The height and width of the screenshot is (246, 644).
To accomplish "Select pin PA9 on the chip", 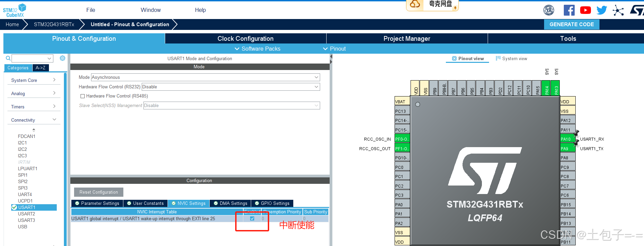I will (x=568, y=148).
